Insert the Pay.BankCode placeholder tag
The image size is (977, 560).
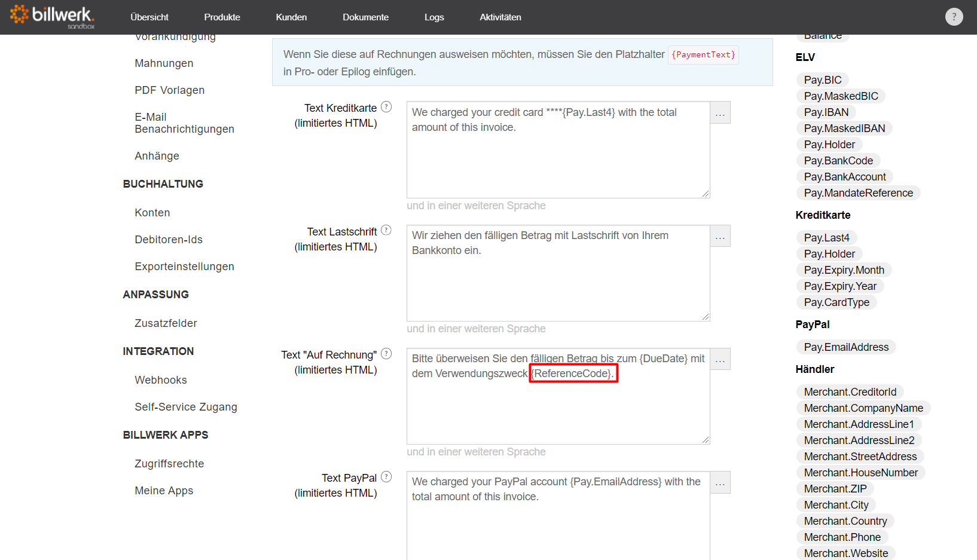point(838,161)
